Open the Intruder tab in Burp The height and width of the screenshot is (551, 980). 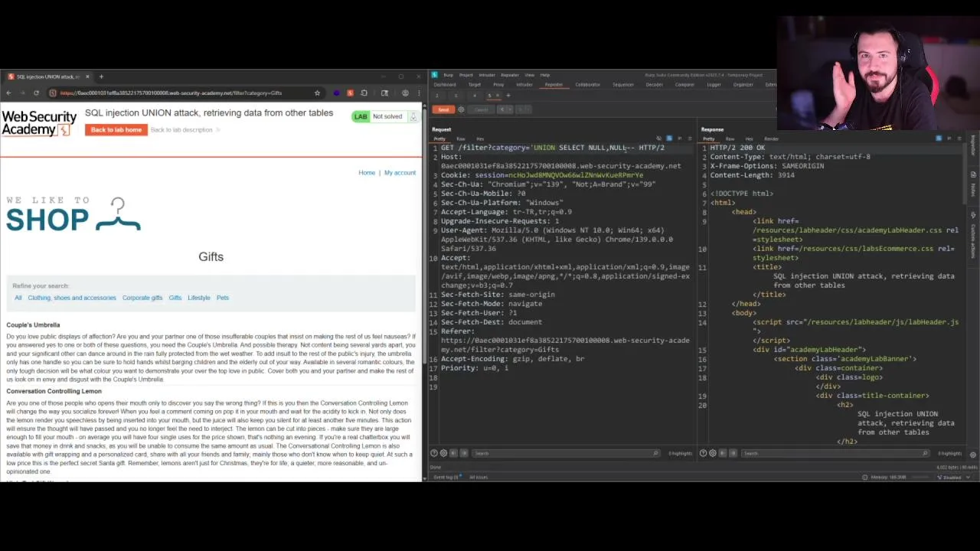(x=524, y=84)
